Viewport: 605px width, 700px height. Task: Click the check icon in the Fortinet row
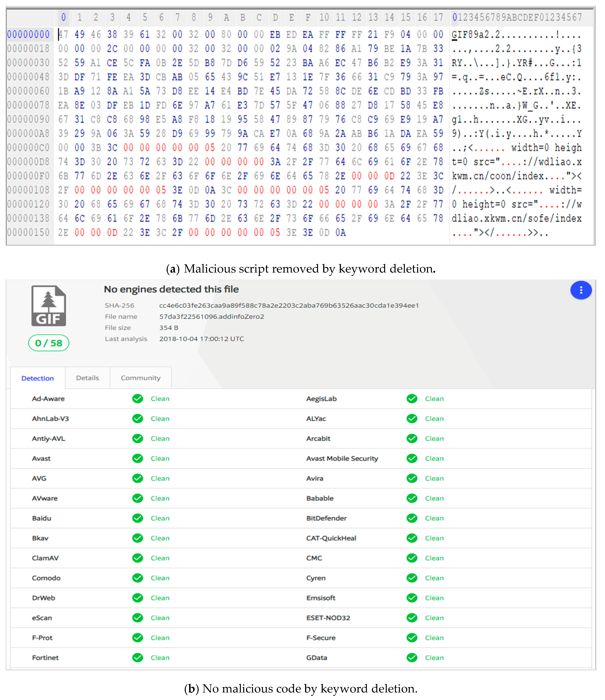pos(137,657)
